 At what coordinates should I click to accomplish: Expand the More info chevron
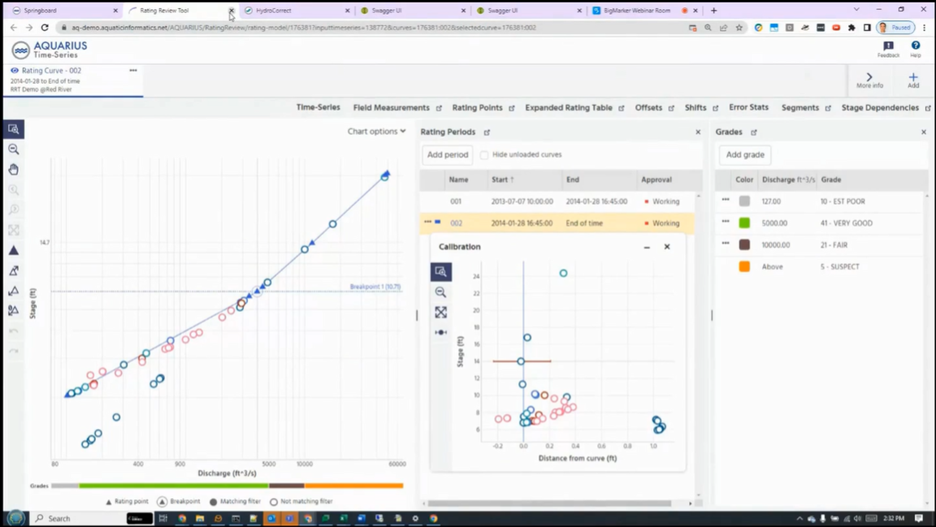click(869, 80)
